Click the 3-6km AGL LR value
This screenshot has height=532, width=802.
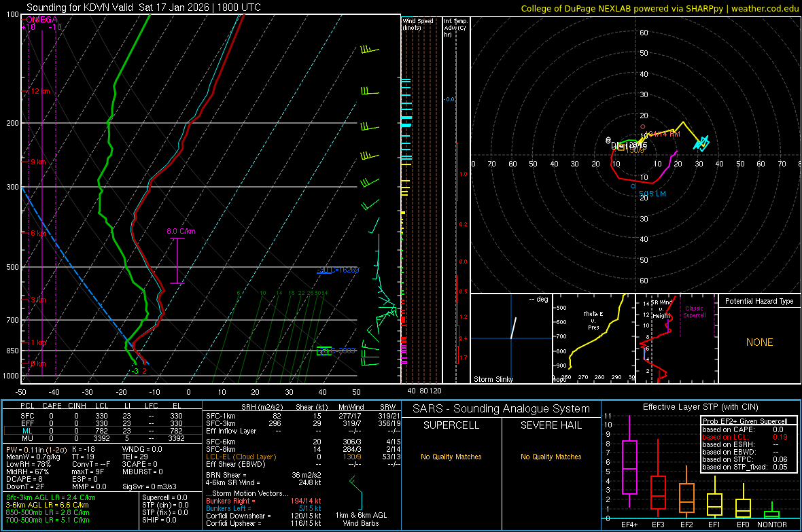pos(47,505)
